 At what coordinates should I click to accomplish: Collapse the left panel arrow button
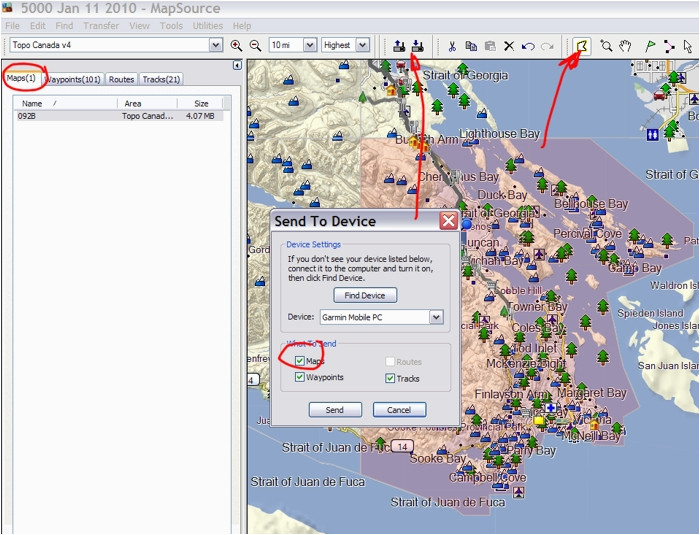237,66
